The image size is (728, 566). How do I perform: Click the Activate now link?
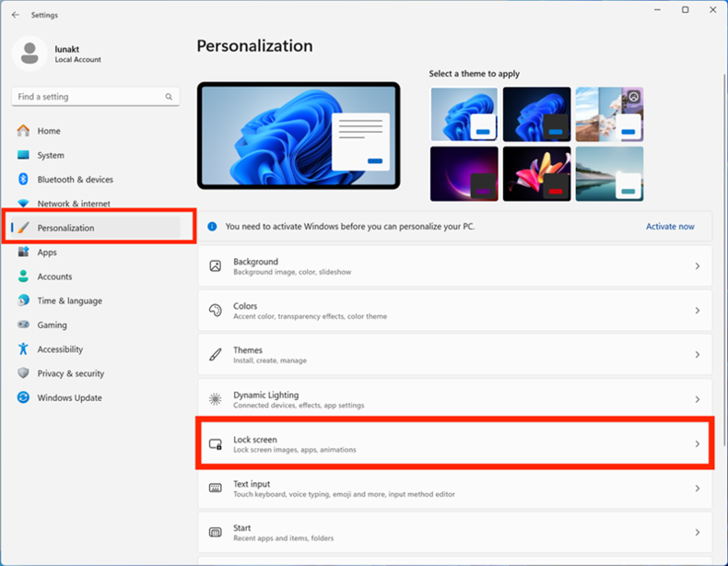point(670,226)
